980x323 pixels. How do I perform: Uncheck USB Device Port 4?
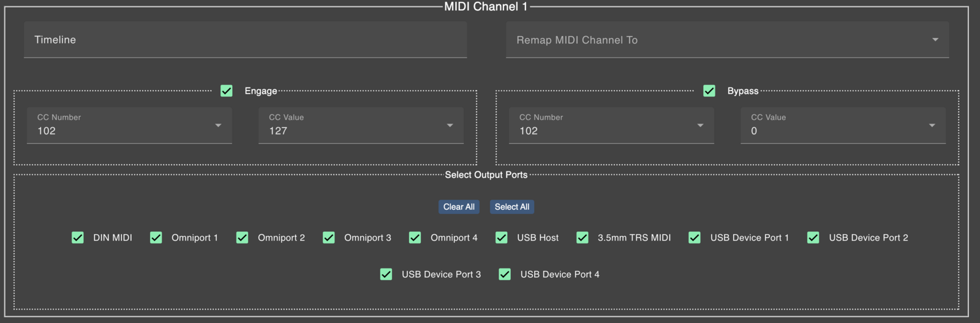coord(505,275)
